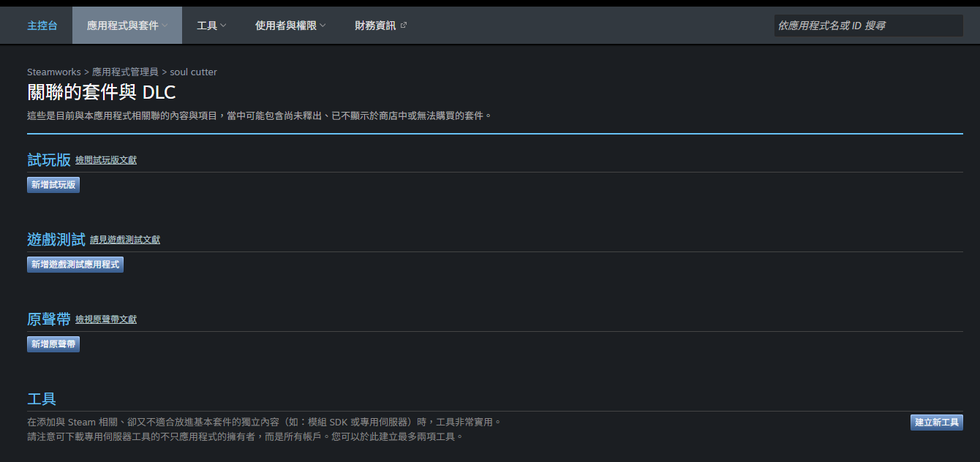Click the Steamworks breadcrumb link

(x=53, y=72)
